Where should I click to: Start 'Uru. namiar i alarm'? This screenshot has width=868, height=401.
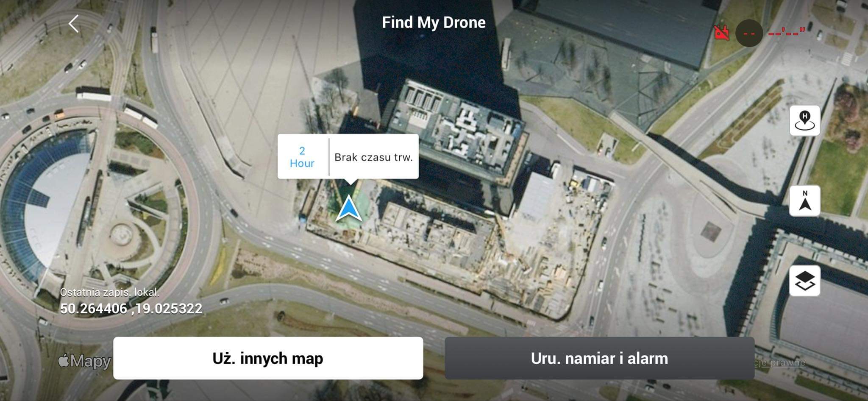[599, 358]
